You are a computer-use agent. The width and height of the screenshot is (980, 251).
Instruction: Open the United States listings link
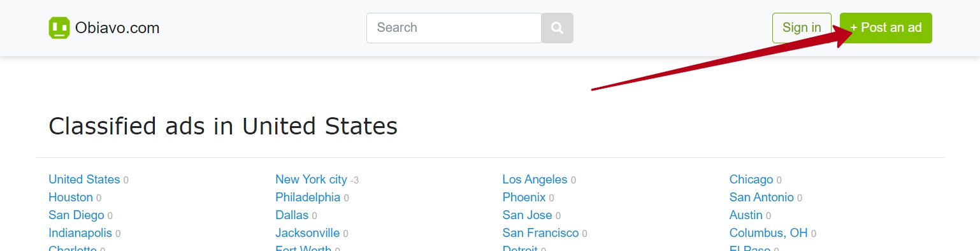pyautogui.click(x=84, y=180)
